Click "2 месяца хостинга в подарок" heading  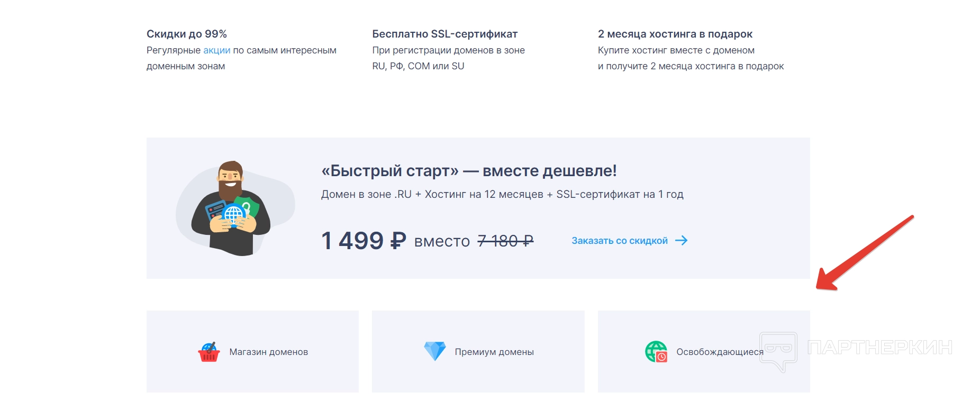675,34
